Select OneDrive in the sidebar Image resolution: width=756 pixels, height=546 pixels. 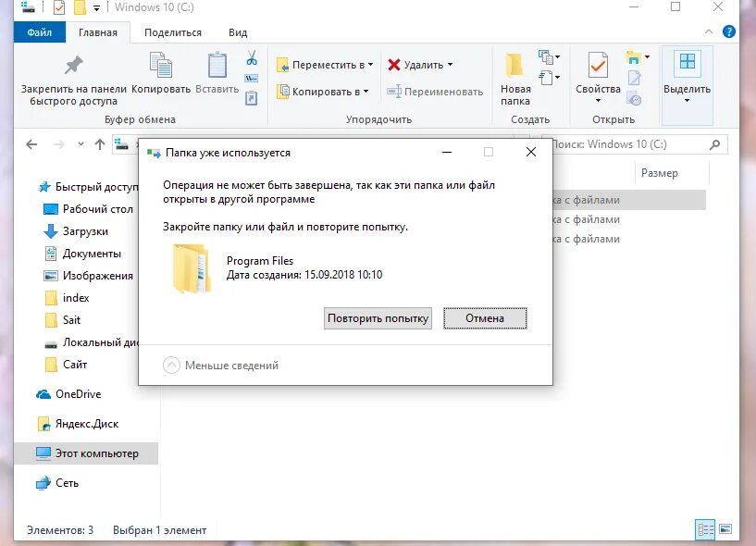click(68, 394)
